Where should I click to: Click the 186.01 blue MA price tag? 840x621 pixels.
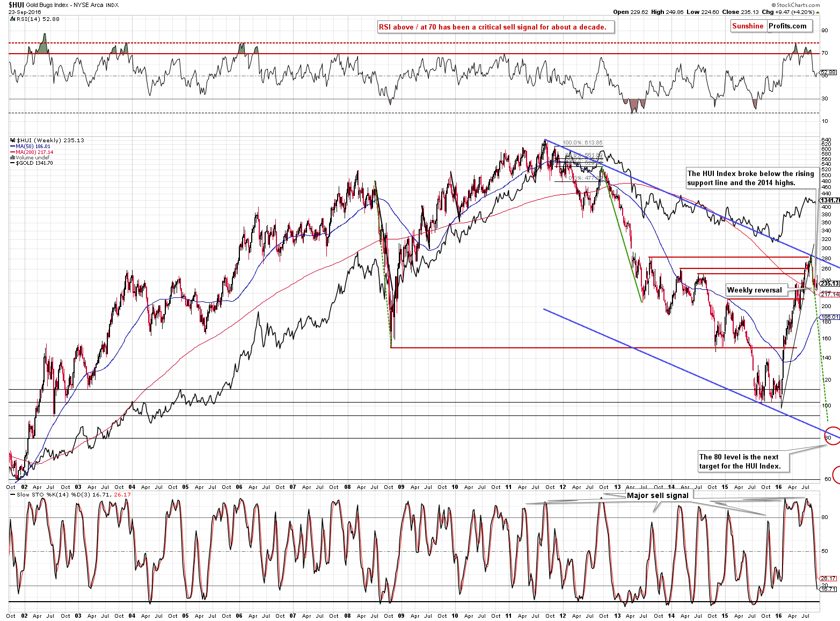pyautogui.click(x=830, y=317)
